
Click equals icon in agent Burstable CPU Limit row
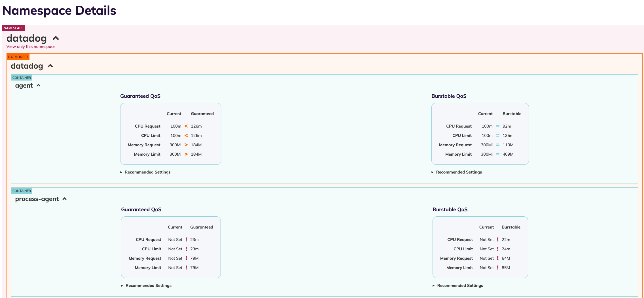point(497,136)
